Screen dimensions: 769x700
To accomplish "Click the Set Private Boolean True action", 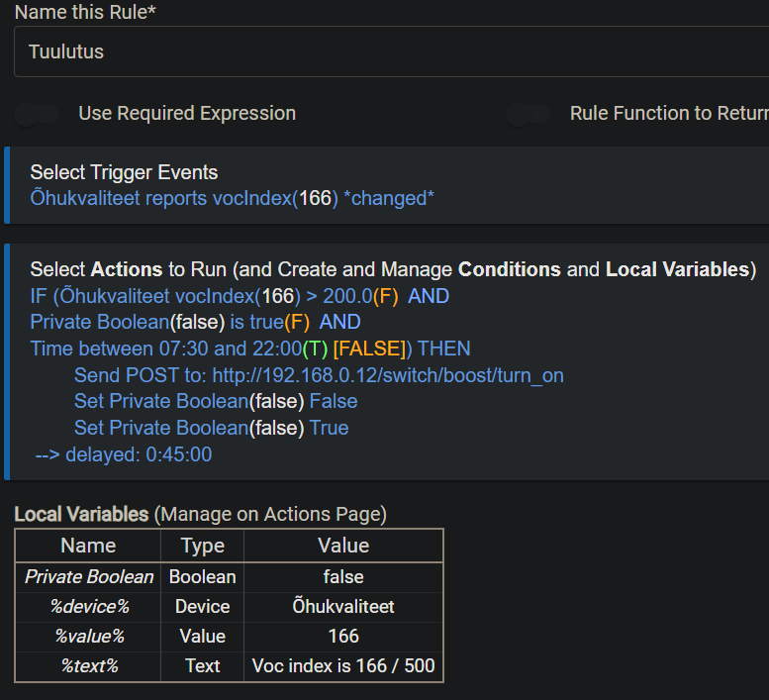I will 211,428.
